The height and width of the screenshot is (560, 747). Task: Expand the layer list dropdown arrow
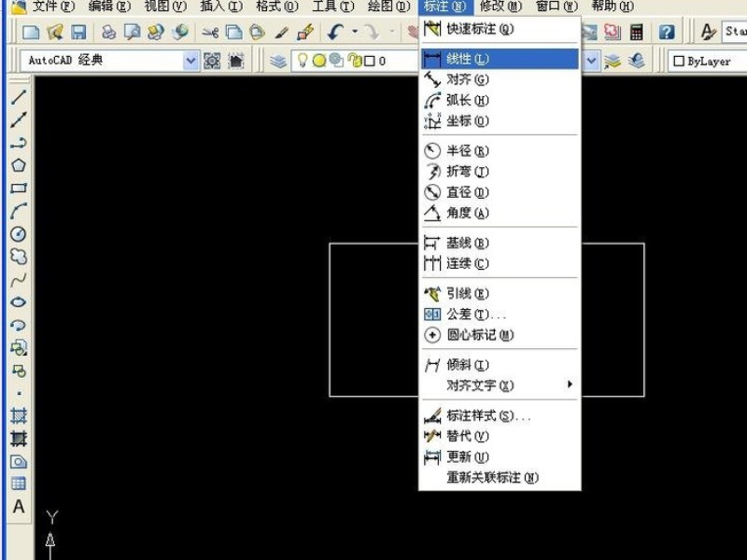(x=591, y=61)
